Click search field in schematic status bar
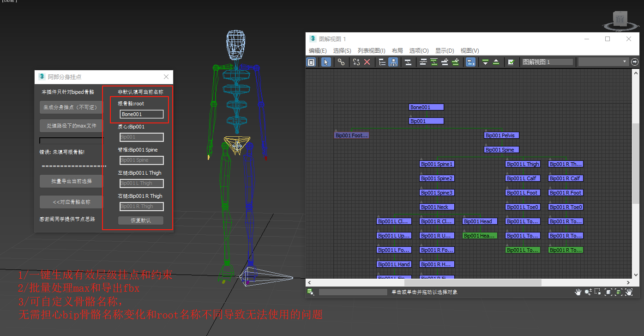 [353, 292]
